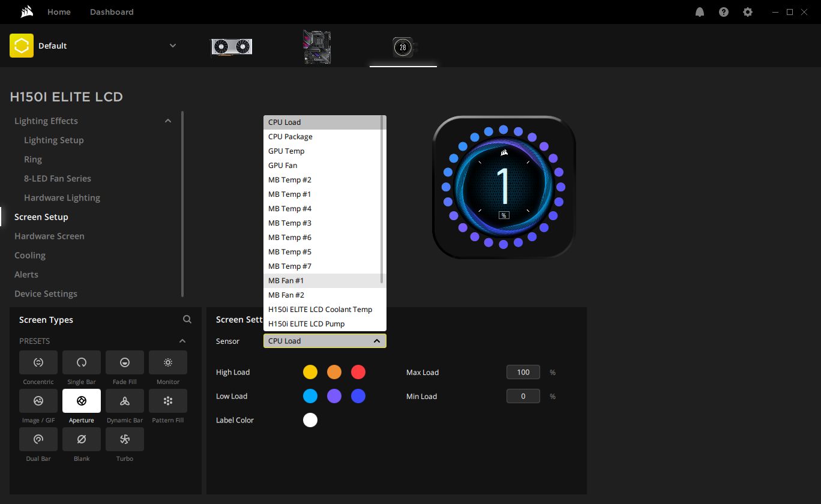Collapse the PRESETS group

tap(182, 341)
